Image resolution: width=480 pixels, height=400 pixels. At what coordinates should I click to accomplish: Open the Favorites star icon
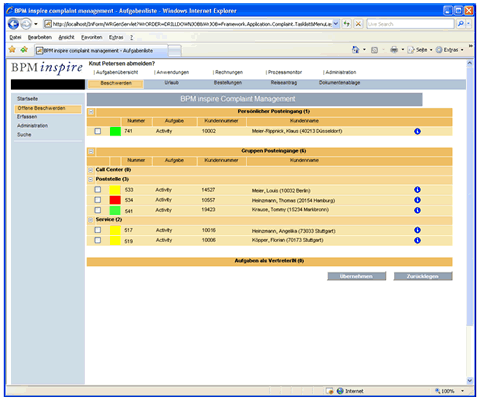click(12, 50)
